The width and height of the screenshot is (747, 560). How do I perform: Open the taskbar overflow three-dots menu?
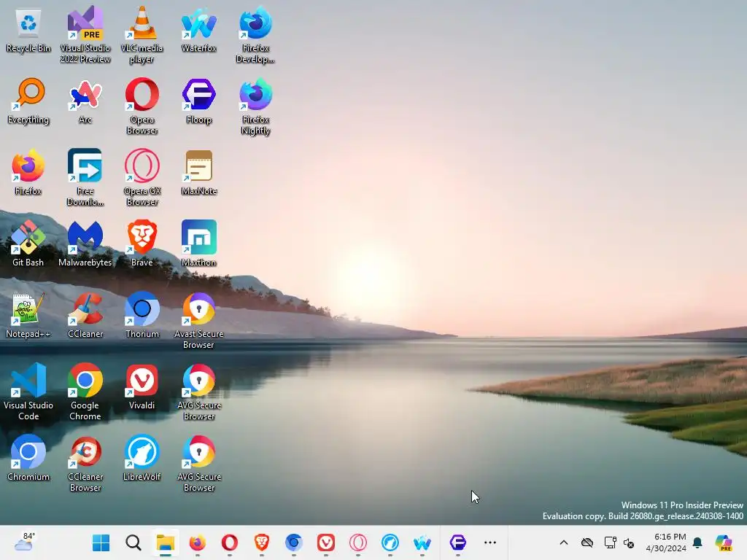coord(489,542)
